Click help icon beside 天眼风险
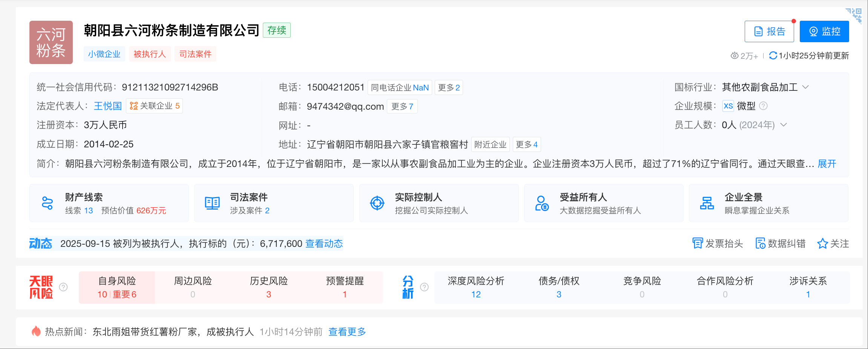Viewport: 868px width, 349px height. [63, 287]
